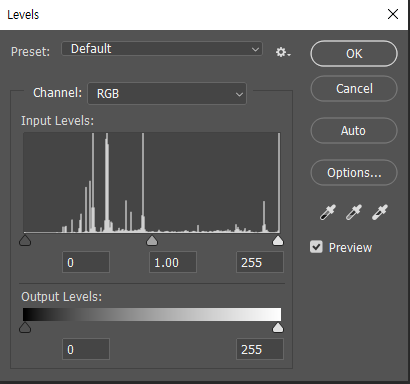The width and height of the screenshot is (410, 384).
Task: Grab the input midtones gray slider
Action: [x=152, y=240]
